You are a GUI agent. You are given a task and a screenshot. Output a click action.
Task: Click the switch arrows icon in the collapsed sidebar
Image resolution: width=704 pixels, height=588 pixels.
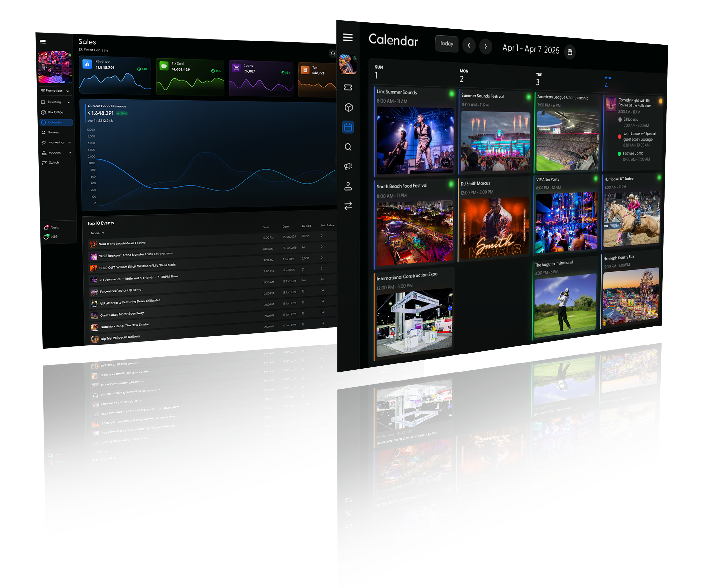point(348,206)
